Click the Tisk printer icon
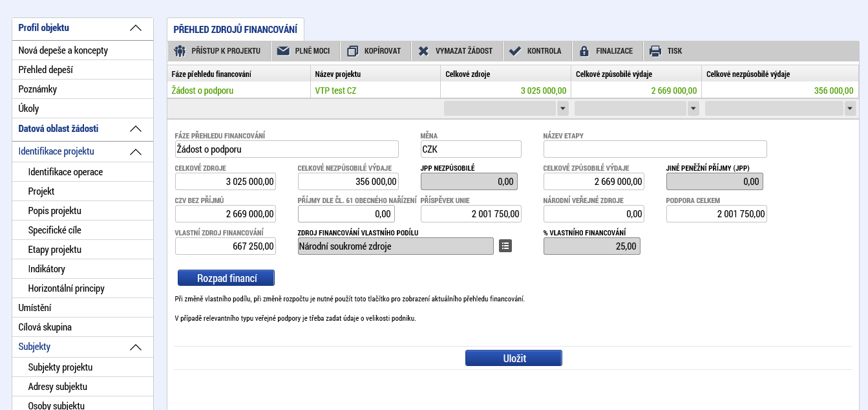 pos(655,51)
